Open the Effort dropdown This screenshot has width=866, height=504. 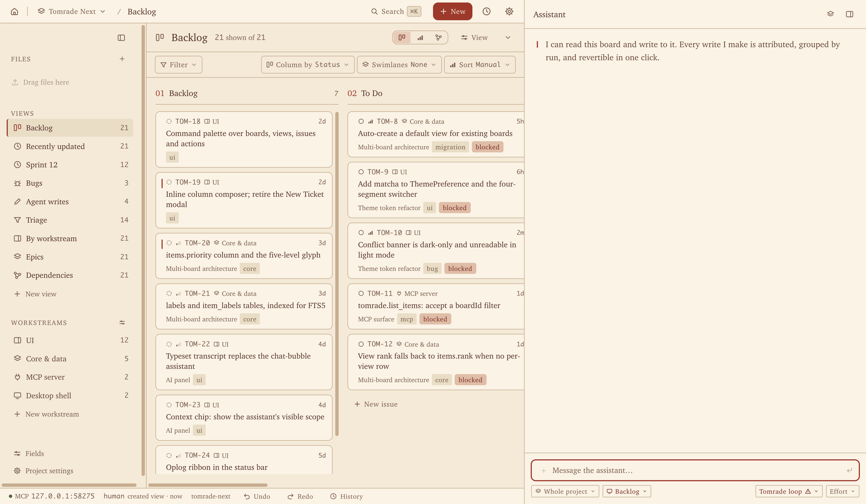click(842, 491)
